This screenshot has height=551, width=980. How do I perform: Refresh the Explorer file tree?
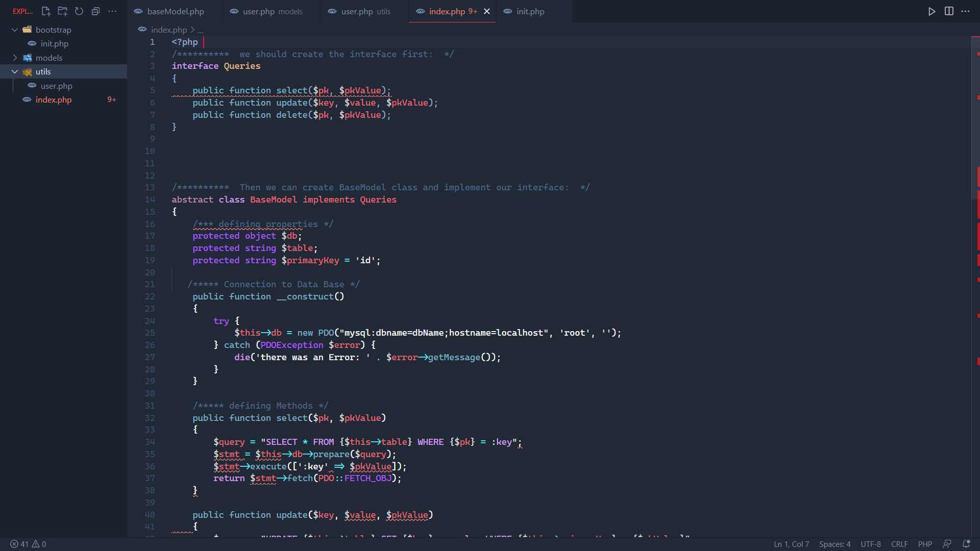coord(79,11)
